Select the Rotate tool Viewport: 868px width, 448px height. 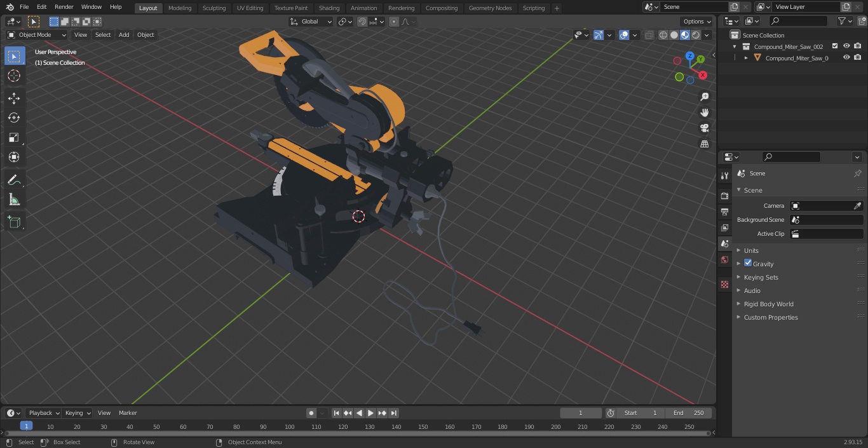(x=14, y=118)
